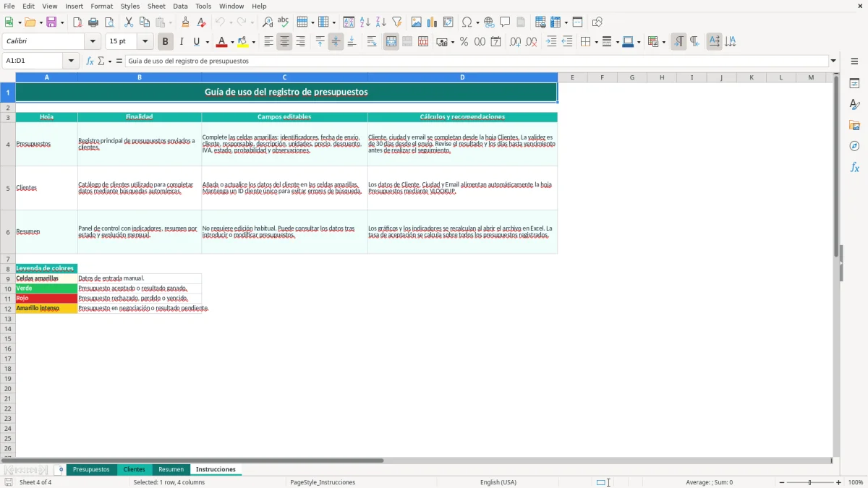Viewport: 868px width, 488px height.
Task: Switch to the Resumen sheet tab
Action: (171, 469)
